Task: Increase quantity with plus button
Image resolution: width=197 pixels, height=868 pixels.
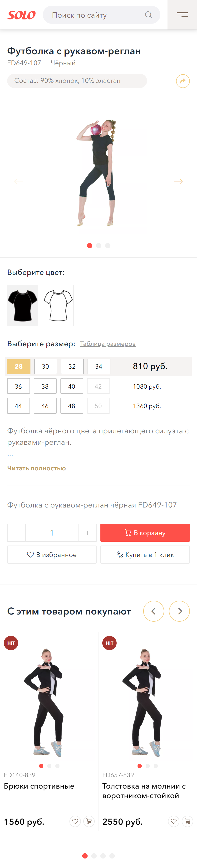Action: click(x=87, y=533)
